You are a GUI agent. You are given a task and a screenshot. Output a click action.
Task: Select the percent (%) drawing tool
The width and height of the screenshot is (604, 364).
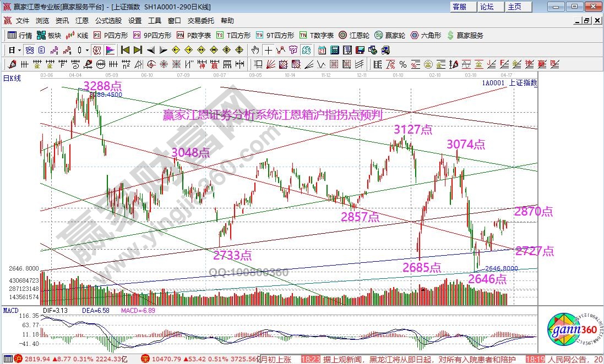click(403, 64)
